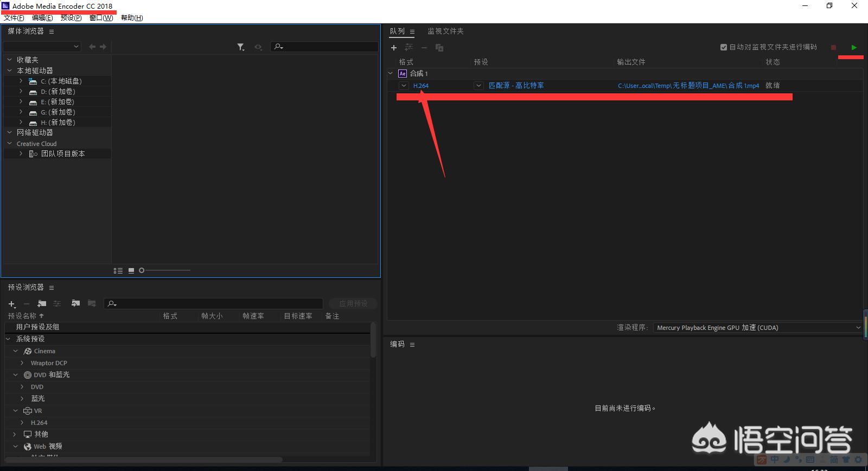Toggle 自动对监视文件夹进行编码 checkbox
Image resolution: width=868 pixels, height=471 pixels.
click(724, 47)
